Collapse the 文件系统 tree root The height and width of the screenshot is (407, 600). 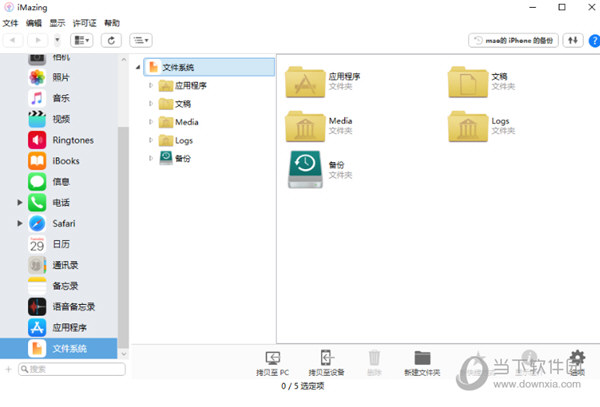point(138,67)
